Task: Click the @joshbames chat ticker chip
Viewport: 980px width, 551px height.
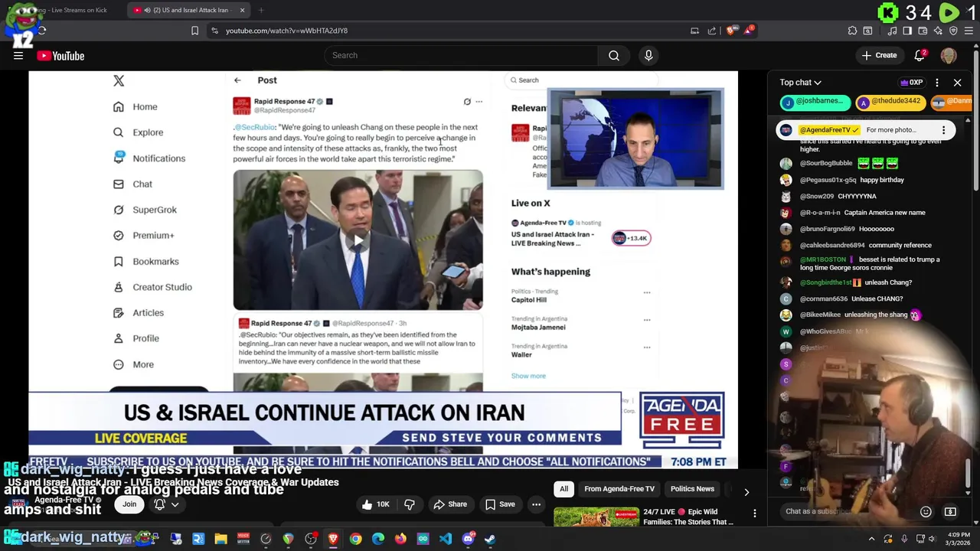Action: tap(815, 101)
